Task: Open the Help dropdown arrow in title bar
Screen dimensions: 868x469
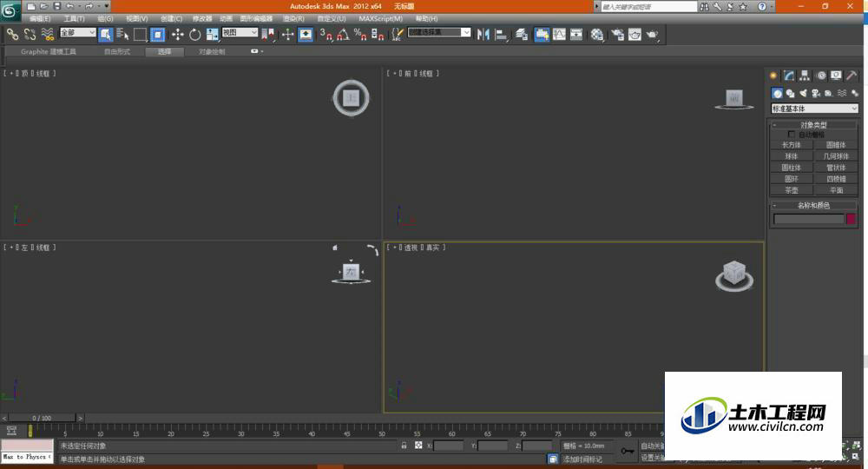Action: pyautogui.click(x=771, y=7)
